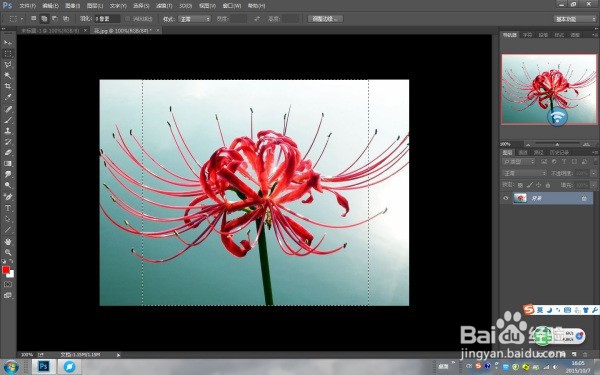
Task: Choose New Selection mode in options bar
Action: pyautogui.click(x=34, y=18)
